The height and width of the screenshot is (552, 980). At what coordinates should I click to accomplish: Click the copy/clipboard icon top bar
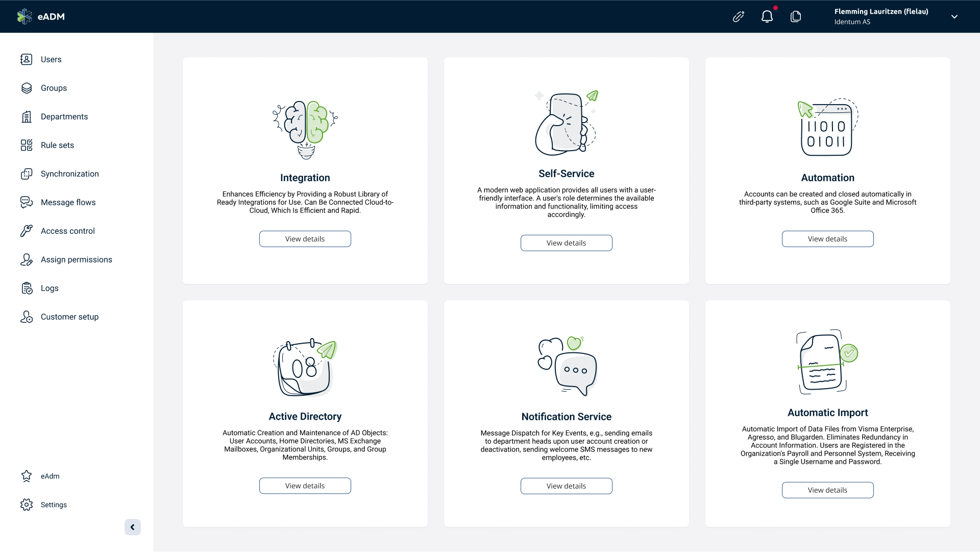click(796, 16)
